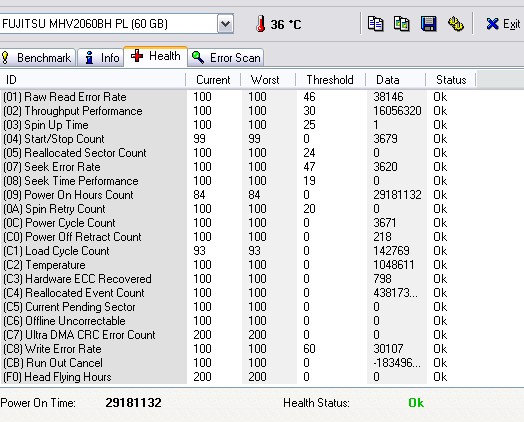Open the drive selection dropdown arrow
Viewport: 524px width, 422px height.
pos(225,24)
